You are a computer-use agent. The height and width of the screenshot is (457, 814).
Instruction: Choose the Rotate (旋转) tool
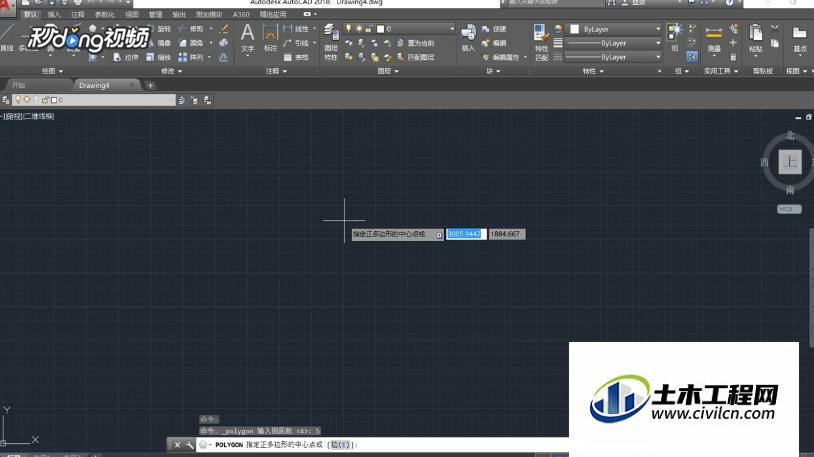[159, 29]
